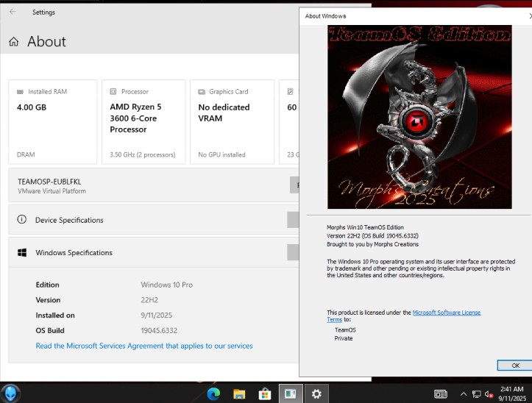Open the network tray icon

(476, 394)
